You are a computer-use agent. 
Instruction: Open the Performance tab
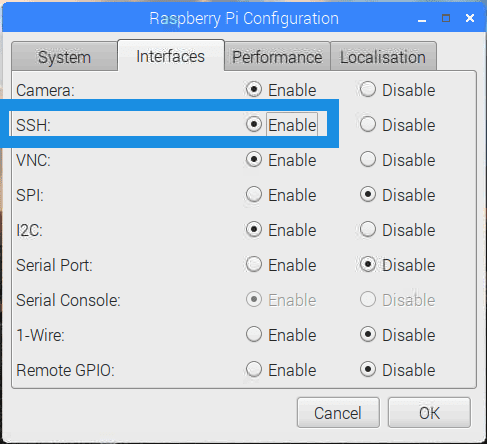click(277, 57)
